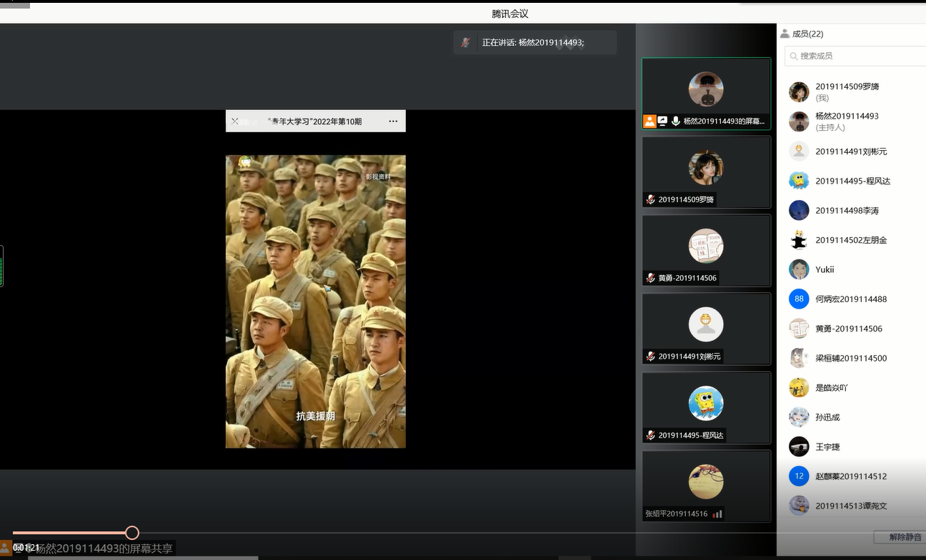This screenshot has height=560, width=926.
Task: Click avatar of 2019114495-程风达 in member list
Action: coord(799,181)
